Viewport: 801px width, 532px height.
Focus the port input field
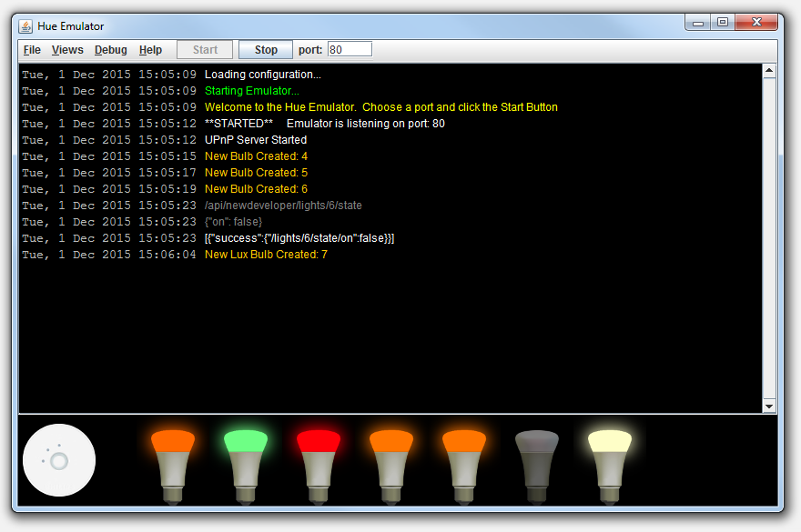click(350, 49)
